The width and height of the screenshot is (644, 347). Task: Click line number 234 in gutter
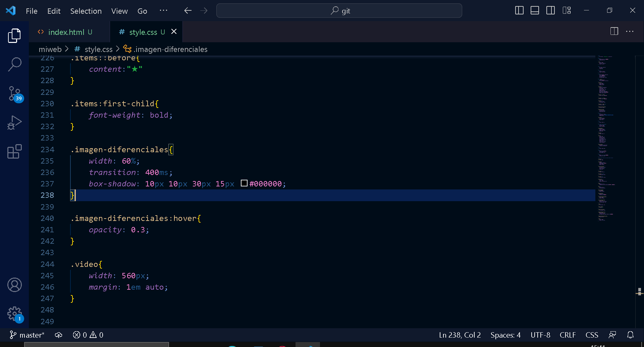coord(47,150)
